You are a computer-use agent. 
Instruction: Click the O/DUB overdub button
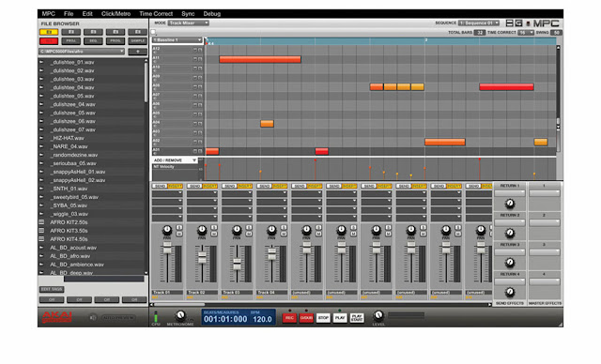[306, 318]
